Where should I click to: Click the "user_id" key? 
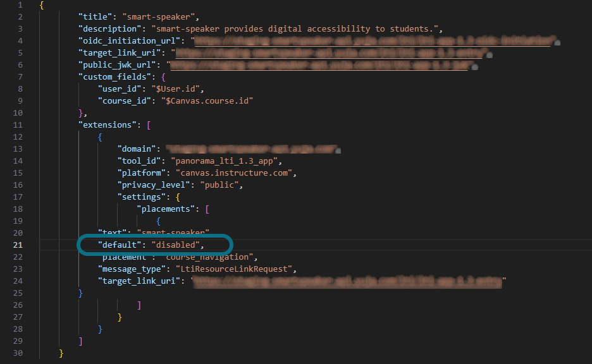click(x=120, y=89)
